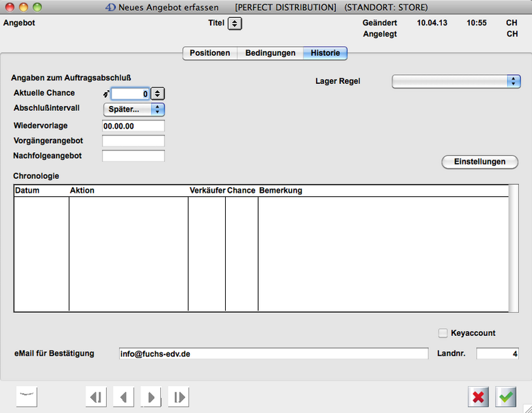
Task: Click the Wiedervorlage date field
Action: click(134, 126)
